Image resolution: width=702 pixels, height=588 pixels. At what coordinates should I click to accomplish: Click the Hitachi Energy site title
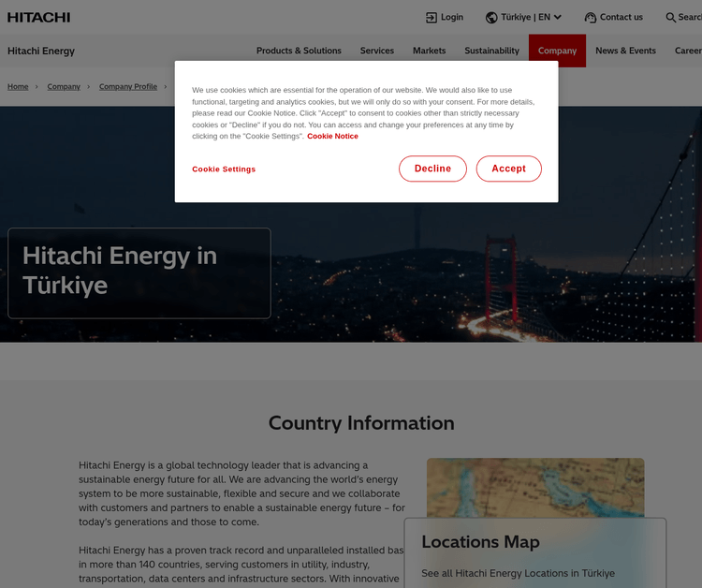click(41, 51)
